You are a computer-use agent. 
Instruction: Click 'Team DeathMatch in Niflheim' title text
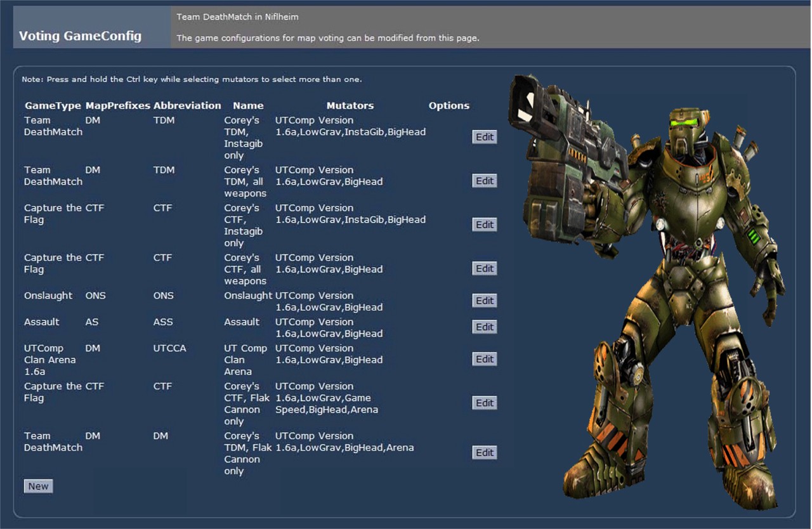click(237, 16)
